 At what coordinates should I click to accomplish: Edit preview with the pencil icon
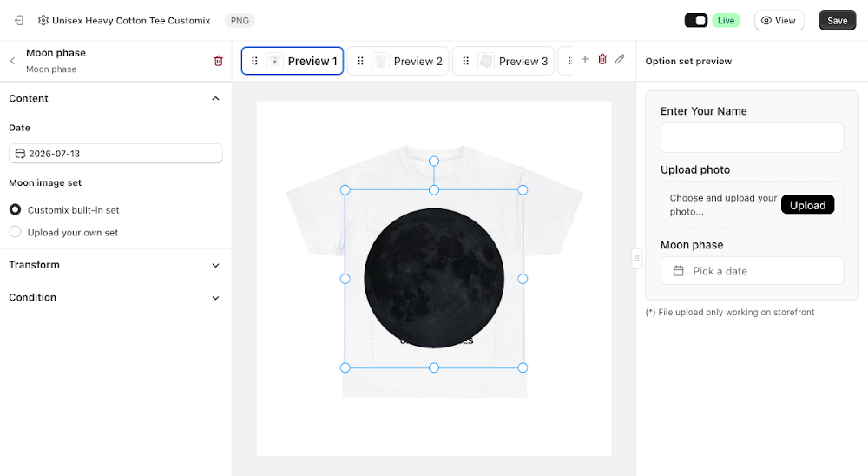620,59
